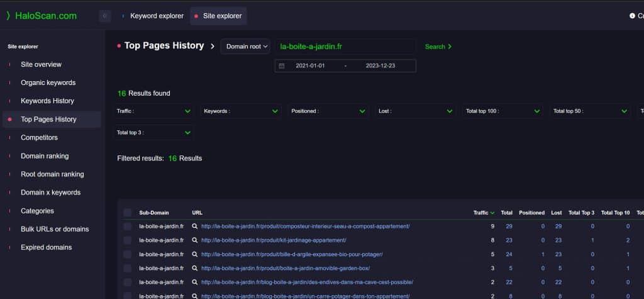
Task: Click Total value 29 in first row
Action: (x=509, y=226)
